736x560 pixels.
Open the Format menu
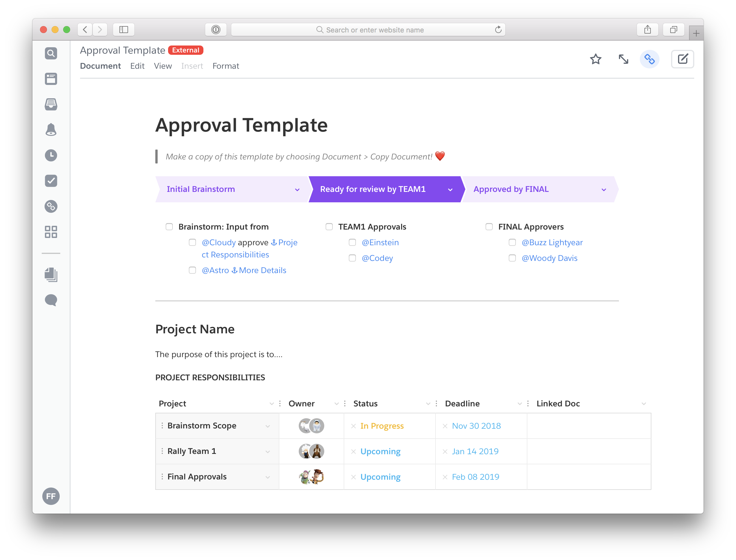[x=225, y=66]
